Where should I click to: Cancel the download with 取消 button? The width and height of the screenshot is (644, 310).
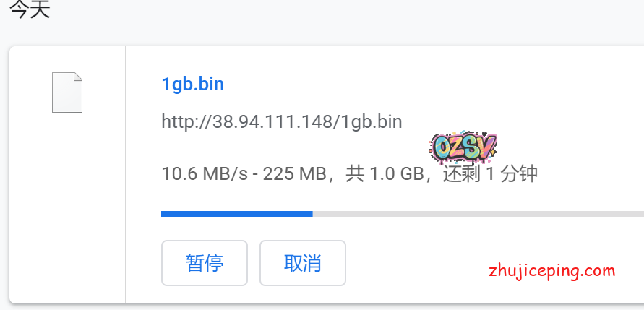tap(303, 263)
